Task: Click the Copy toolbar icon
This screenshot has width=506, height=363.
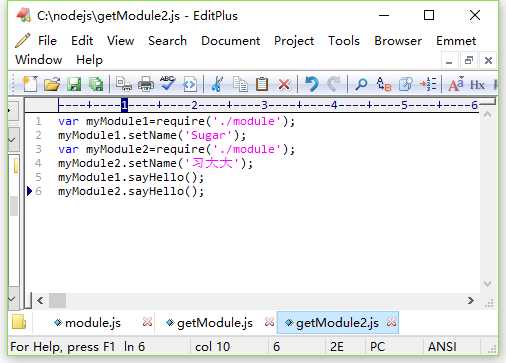Action: 240,84
